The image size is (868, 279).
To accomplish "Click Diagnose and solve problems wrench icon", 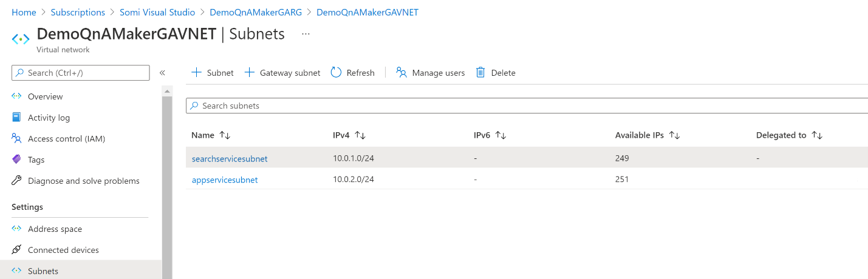I will (x=17, y=181).
